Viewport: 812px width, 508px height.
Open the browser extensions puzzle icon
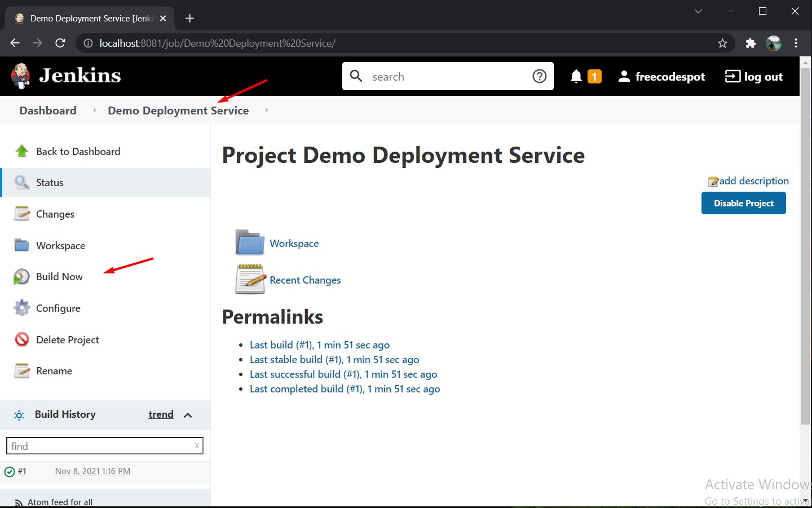[x=751, y=43]
